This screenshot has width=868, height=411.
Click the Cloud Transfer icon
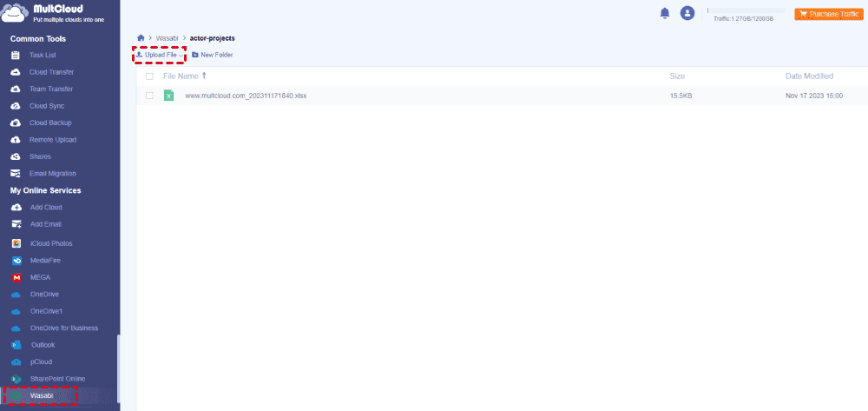(x=16, y=72)
